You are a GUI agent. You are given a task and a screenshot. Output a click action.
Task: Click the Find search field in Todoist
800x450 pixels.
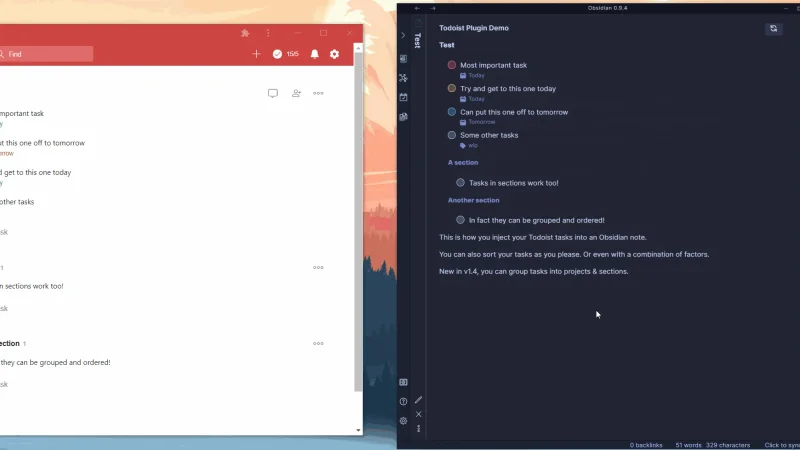tap(46, 54)
